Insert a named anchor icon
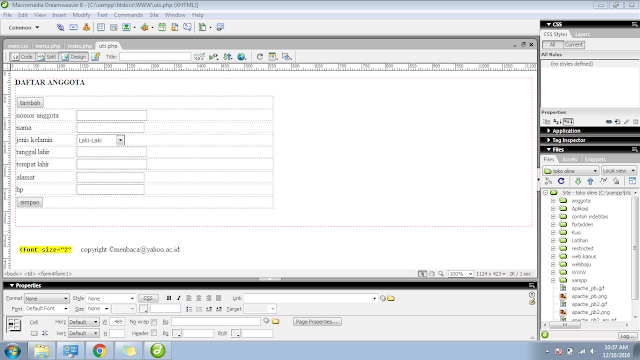The image size is (640, 360). 86,27
